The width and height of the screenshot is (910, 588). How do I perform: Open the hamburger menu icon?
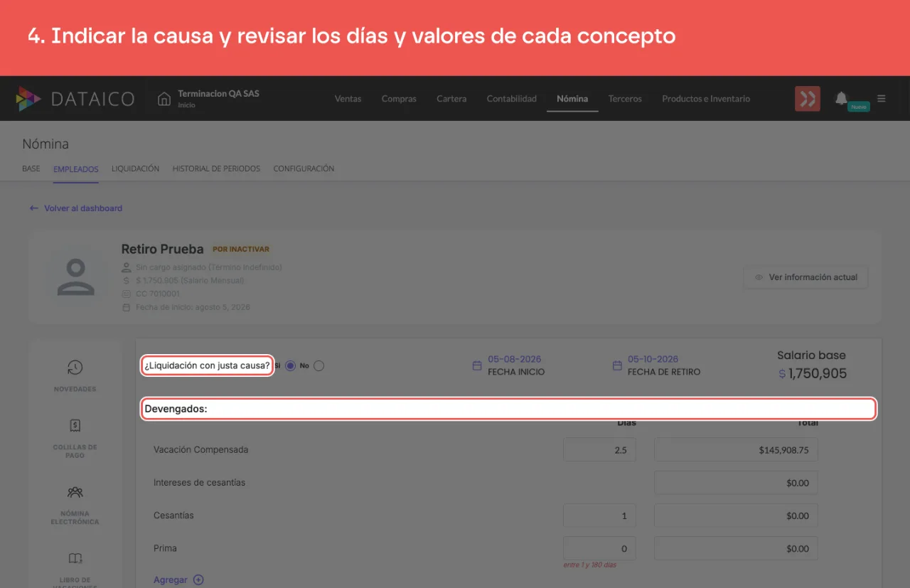click(x=882, y=99)
